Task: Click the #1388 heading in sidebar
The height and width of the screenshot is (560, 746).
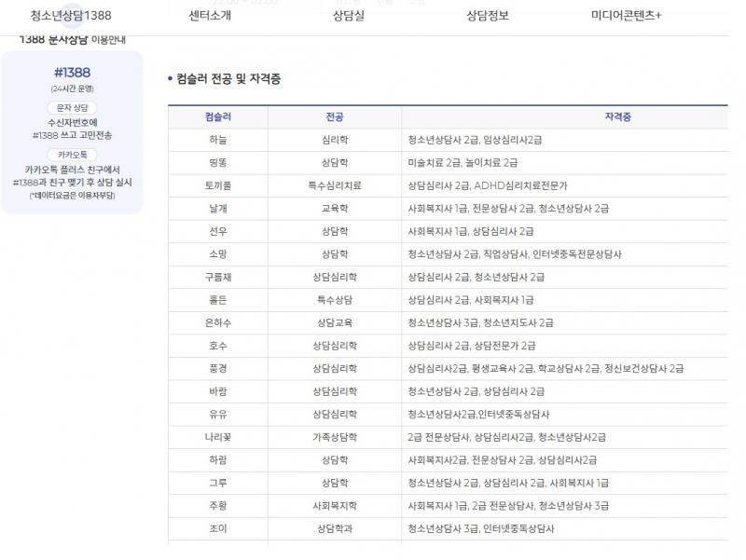Action: click(73, 73)
